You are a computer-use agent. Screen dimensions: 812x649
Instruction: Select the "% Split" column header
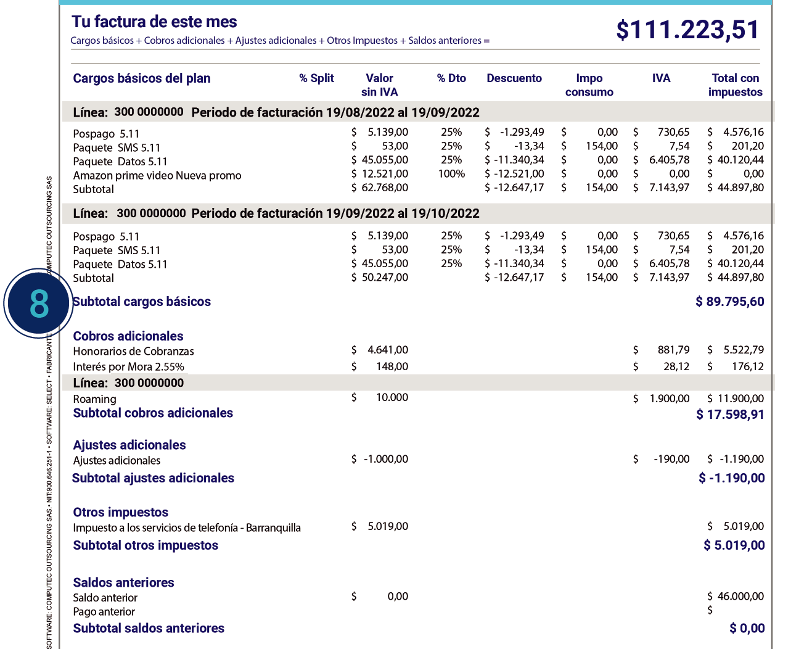tap(316, 78)
